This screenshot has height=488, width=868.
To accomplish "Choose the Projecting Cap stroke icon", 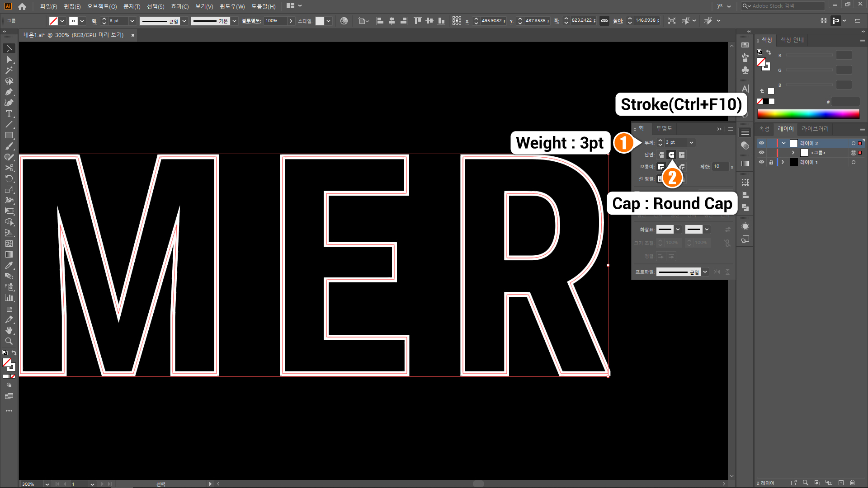I will point(682,155).
